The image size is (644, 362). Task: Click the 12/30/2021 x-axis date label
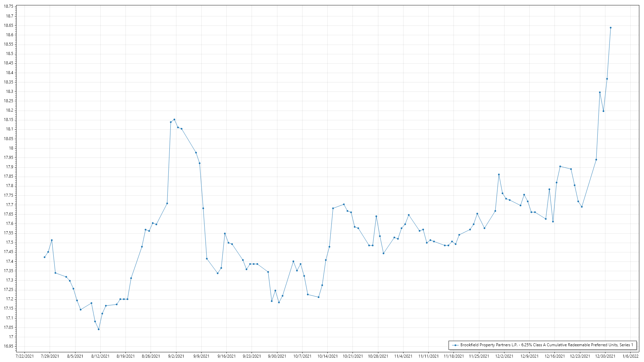coord(605,356)
